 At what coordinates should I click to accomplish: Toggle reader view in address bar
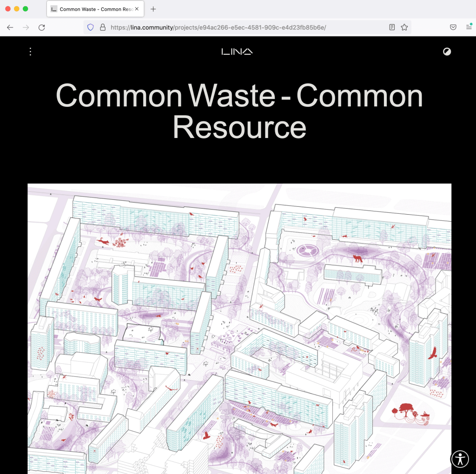coord(392,27)
